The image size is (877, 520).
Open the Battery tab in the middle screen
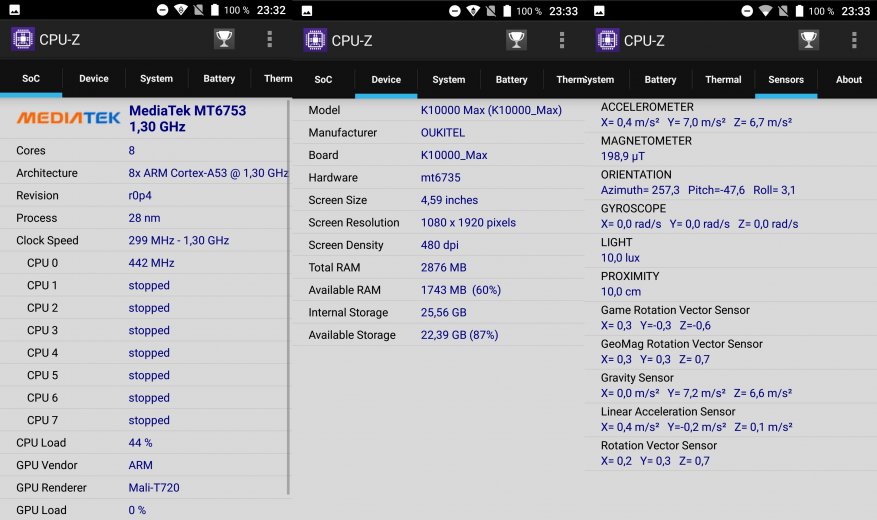click(511, 80)
